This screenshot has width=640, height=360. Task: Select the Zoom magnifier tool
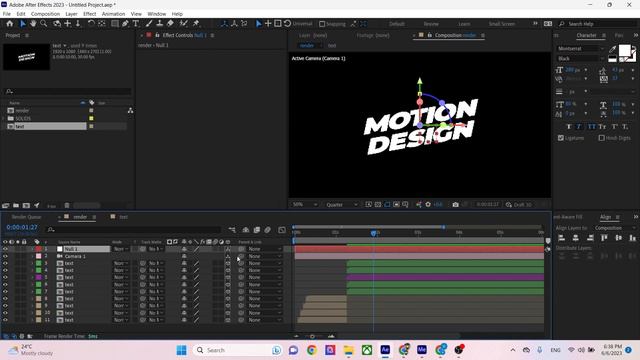click(x=43, y=24)
